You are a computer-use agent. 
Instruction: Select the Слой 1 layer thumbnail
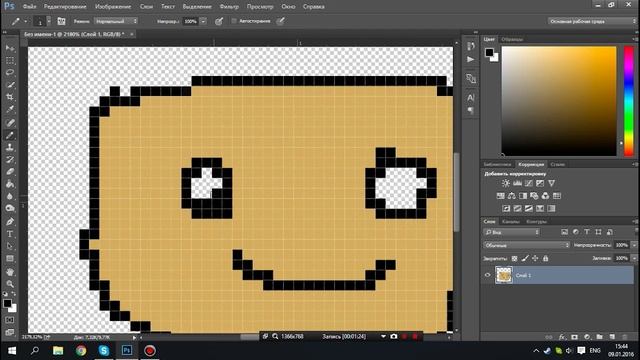click(x=504, y=275)
